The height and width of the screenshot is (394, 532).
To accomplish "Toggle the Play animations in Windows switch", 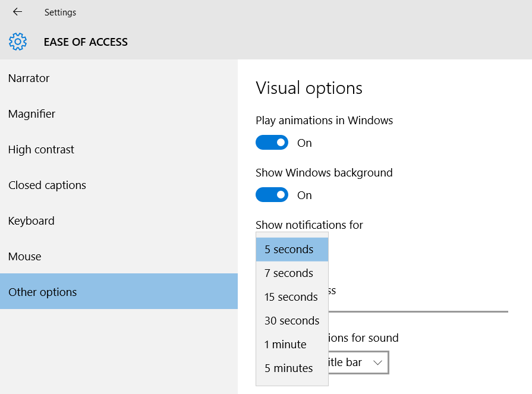I will (272, 143).
